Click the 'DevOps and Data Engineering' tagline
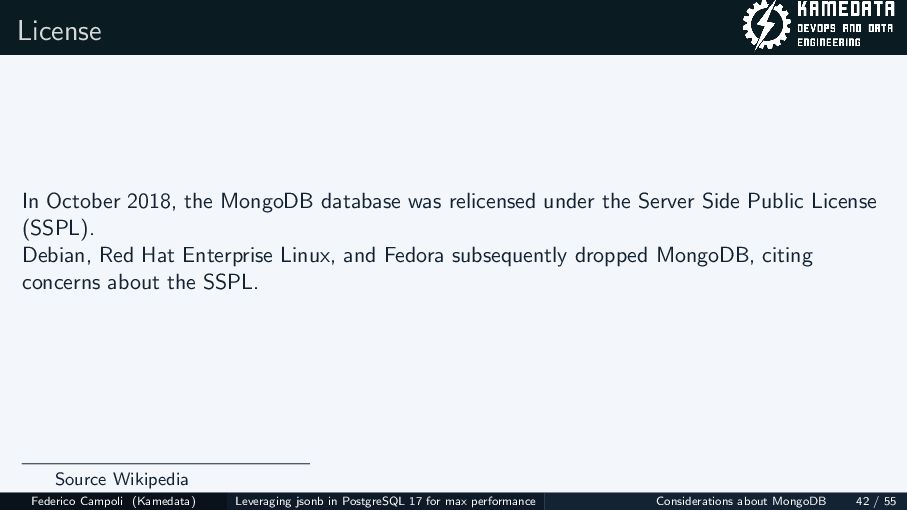The width and height of the screenshot is (907, 510). [x=844, y=36]
